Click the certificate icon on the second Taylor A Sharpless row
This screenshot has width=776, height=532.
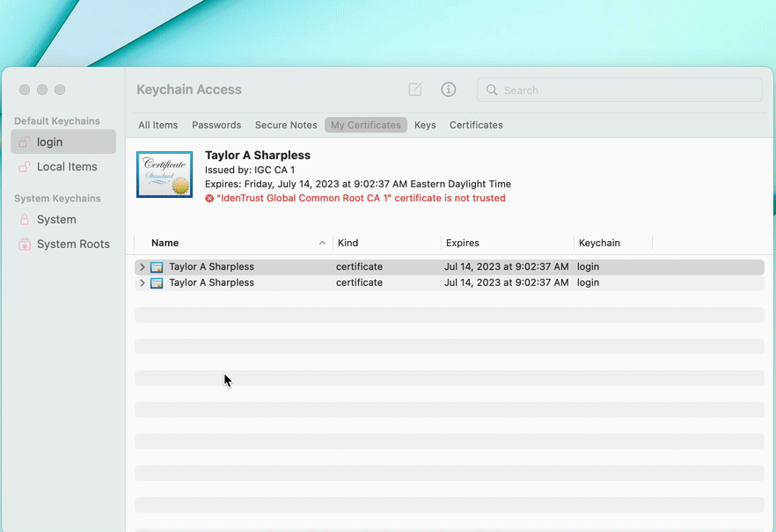pyautogui.click(x=157, y=282)
